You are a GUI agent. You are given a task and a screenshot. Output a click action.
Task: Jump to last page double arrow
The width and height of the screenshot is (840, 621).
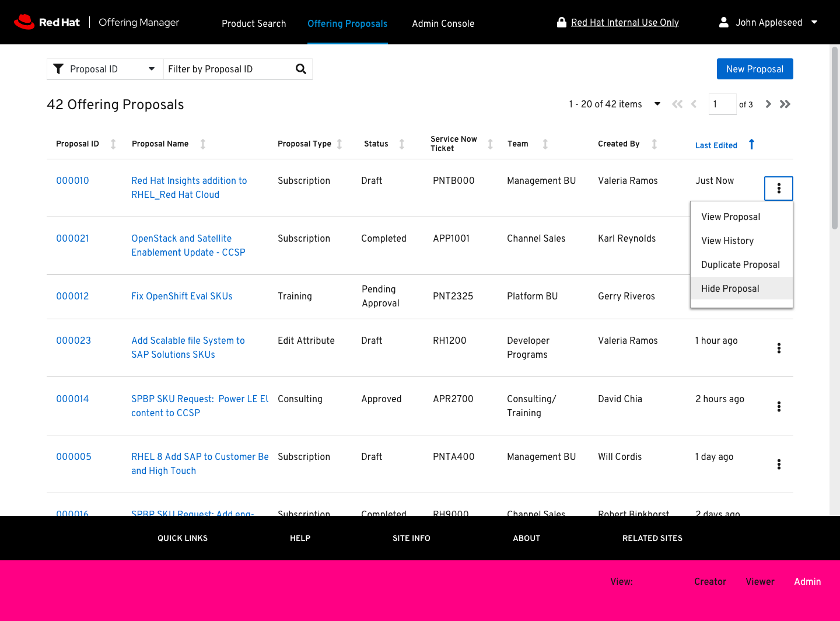point(785,104)
